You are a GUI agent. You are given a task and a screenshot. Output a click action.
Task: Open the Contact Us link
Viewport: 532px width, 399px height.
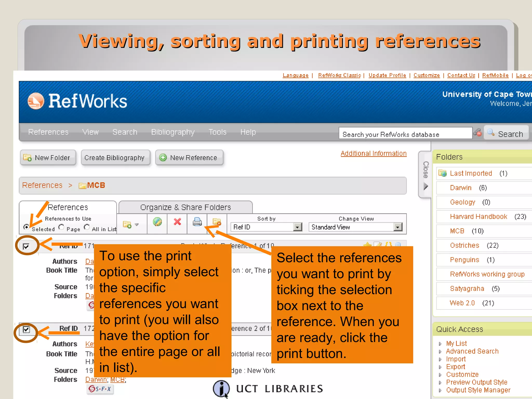[x=461, y=75]
